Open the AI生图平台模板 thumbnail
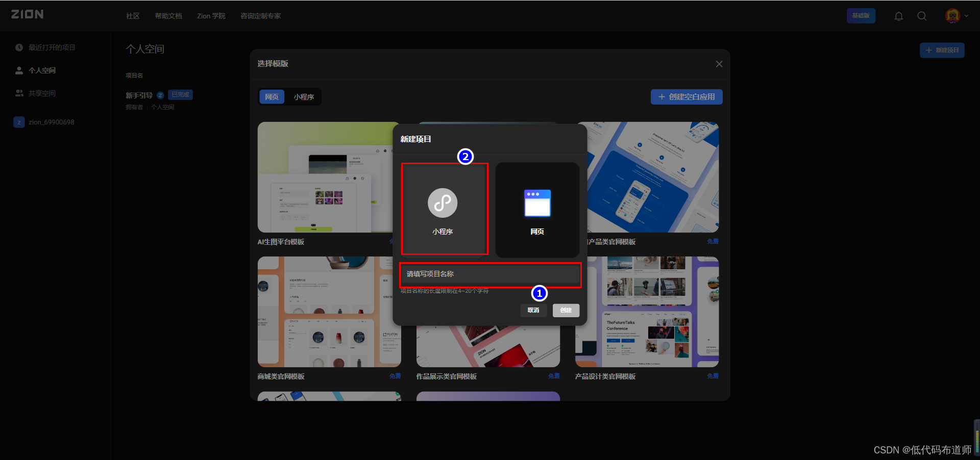Screen dimensions: 980x460 pyautogui.click(x=325, y=177)
